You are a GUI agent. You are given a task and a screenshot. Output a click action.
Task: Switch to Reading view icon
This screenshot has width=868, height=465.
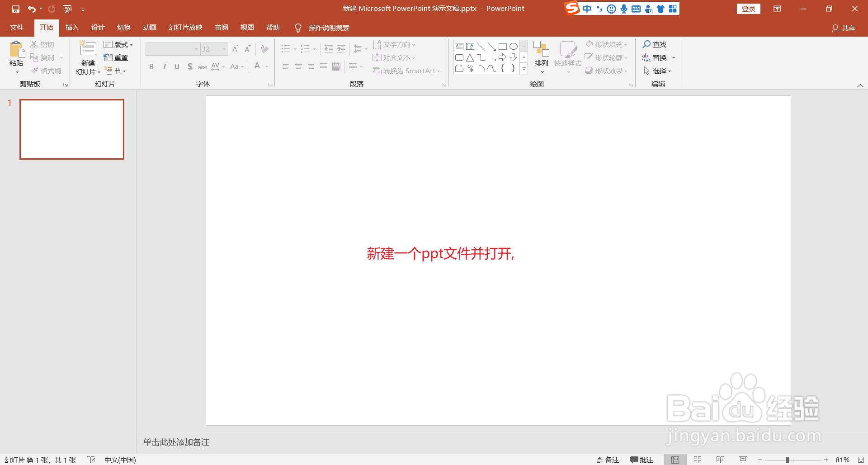point(720,460)
